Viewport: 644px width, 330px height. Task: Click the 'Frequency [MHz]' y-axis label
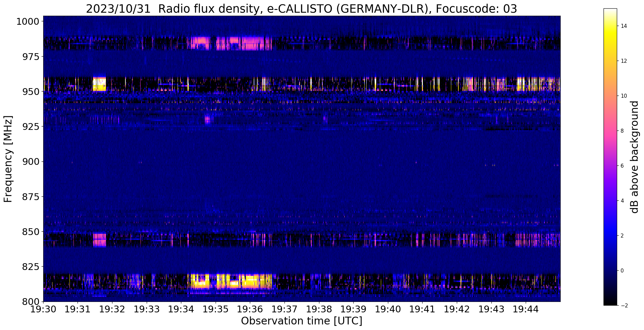[8, 159]
